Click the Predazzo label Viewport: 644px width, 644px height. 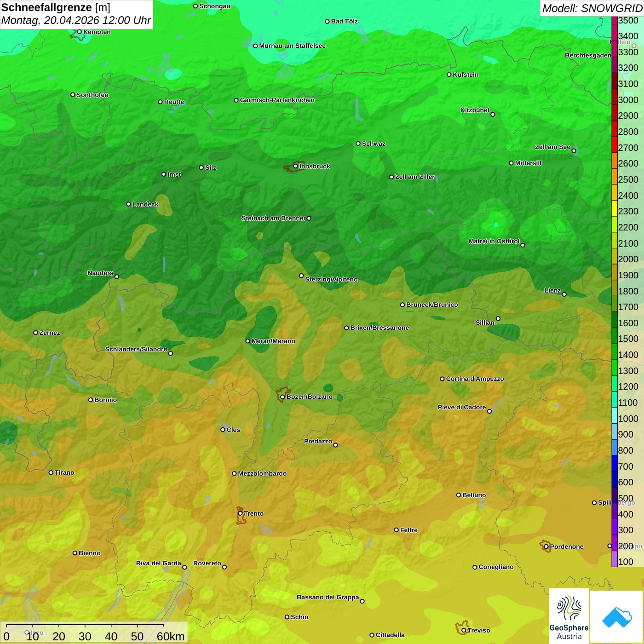point(318,441)
